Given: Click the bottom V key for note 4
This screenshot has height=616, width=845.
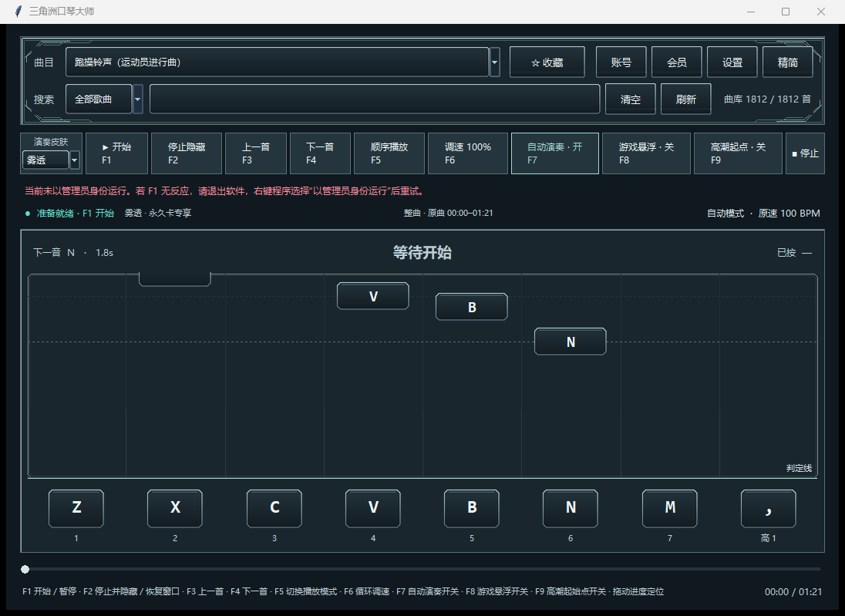Looking at the screenshot, I should pyautogui.click(x=373, y=508).
